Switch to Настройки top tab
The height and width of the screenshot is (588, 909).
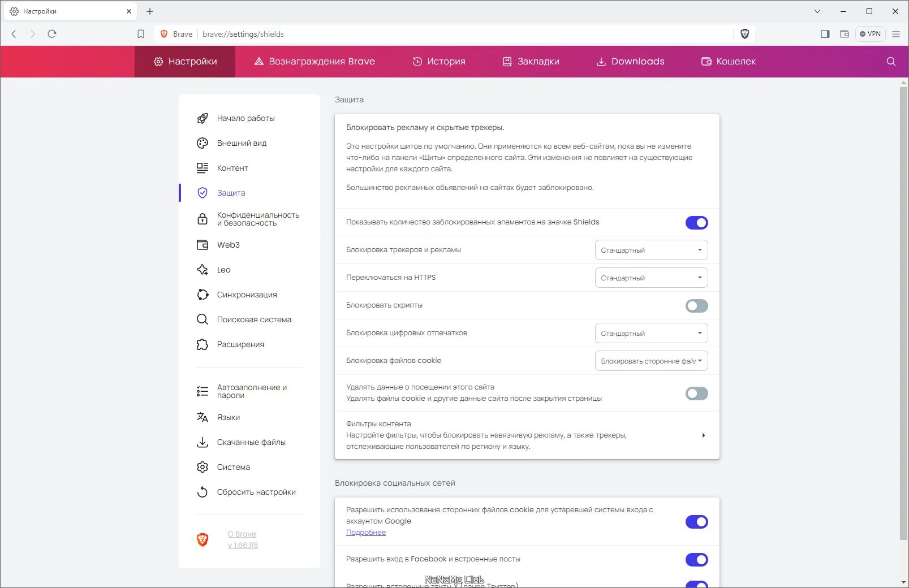pyautogui.click(x=185, y=62)
